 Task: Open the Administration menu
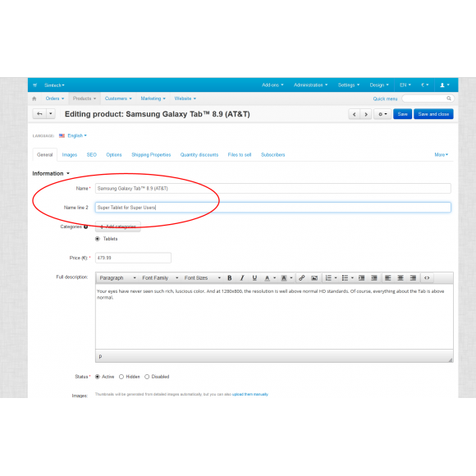pyautogui.click(x=310, y=85)
